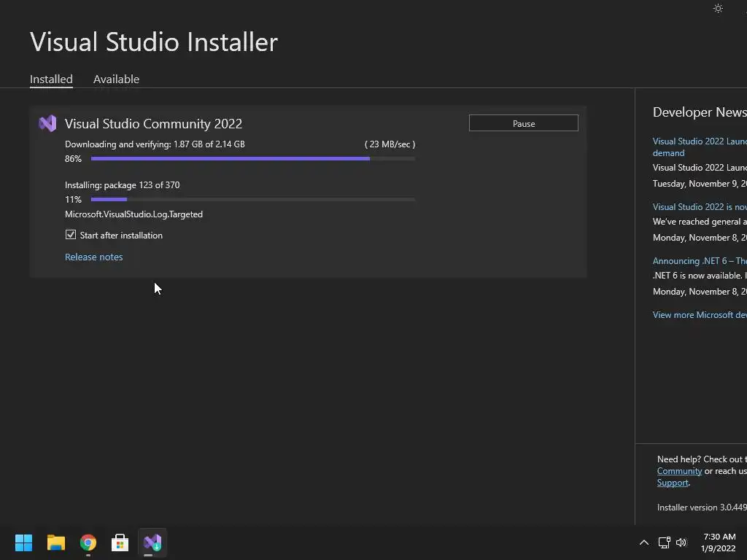Switch to the Available tab
Viewport: 747px width, 560px height.
116,79
